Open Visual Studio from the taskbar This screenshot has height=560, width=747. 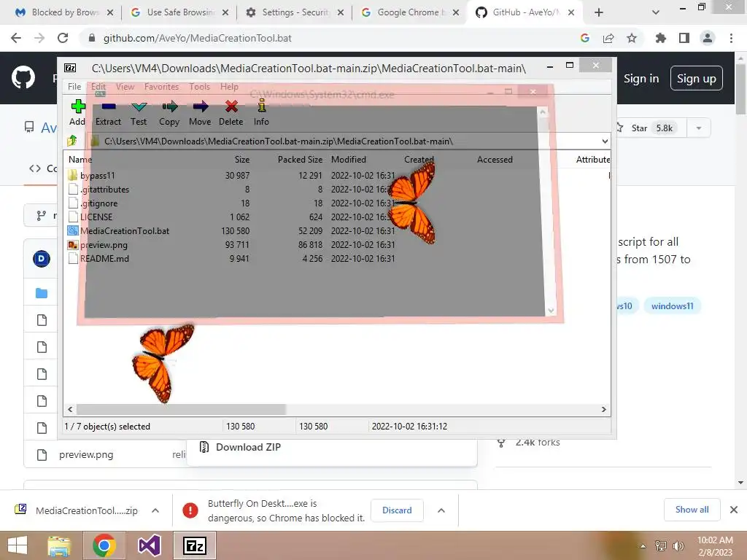point(149,545)
